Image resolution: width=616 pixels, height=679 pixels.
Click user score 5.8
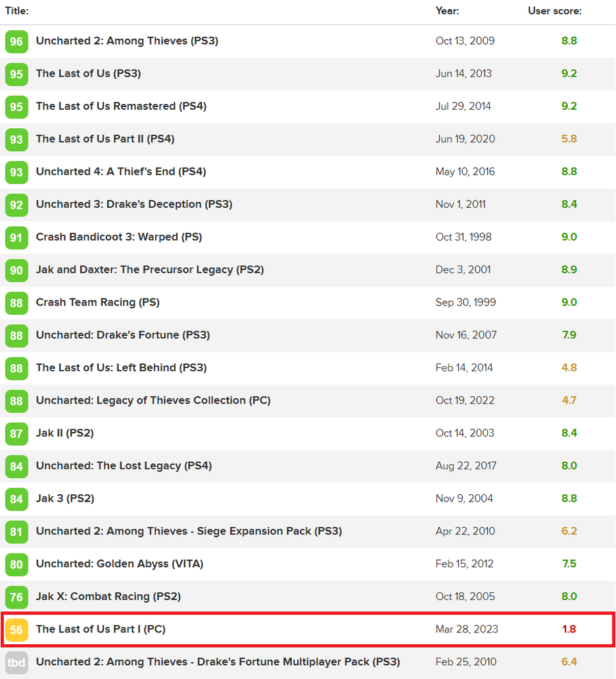click(569, 139)
